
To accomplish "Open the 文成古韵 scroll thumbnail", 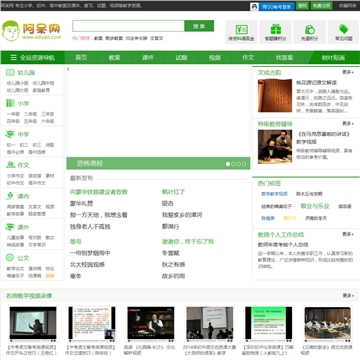I will (275, 96).
